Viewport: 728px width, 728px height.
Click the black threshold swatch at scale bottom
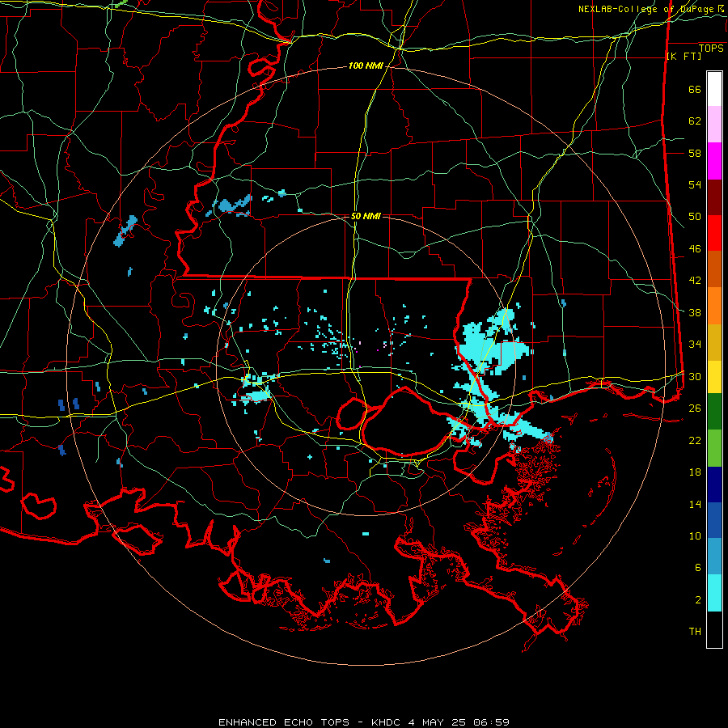[714, 629]
